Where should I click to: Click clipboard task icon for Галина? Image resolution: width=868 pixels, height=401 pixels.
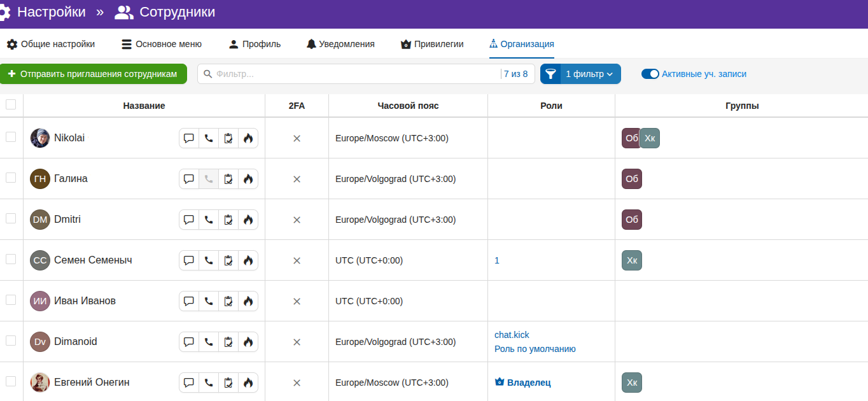click(x=228, y=179)
